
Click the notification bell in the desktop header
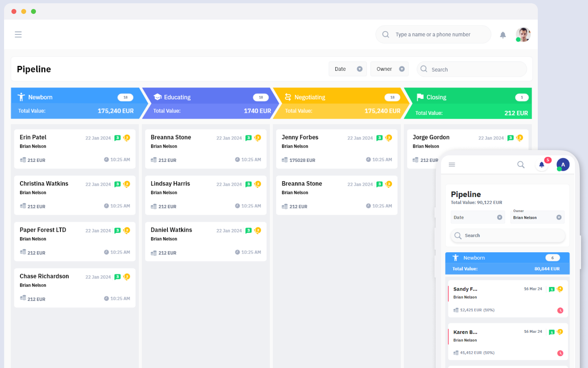point(503,35)
